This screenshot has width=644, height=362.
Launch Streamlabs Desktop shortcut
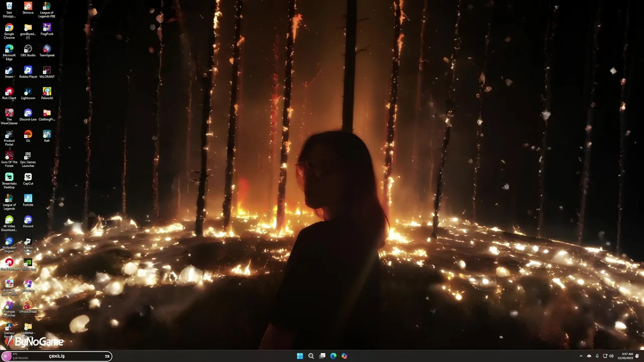pos(9,181)
